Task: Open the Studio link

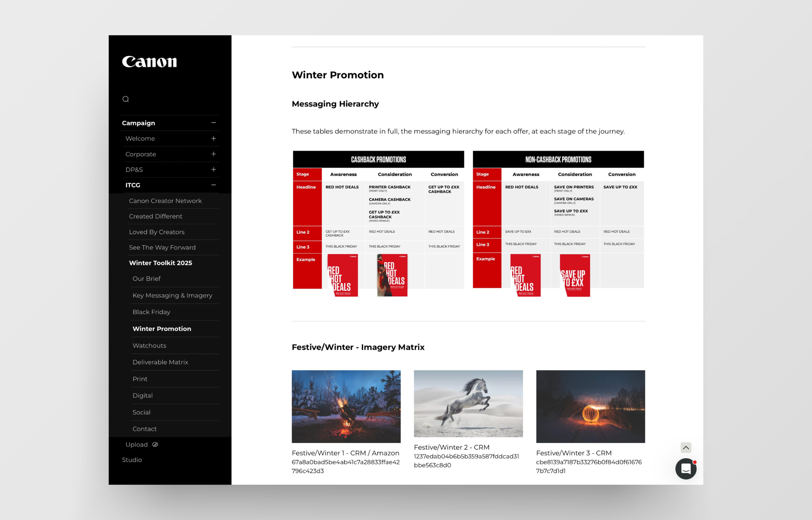Action: [x=132, y=460]
